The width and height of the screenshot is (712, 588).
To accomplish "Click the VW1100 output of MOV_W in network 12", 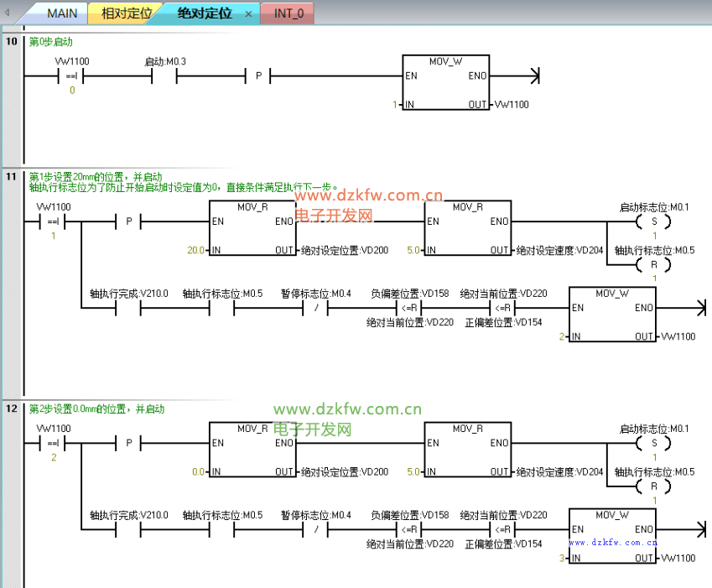I will coord(678,559).
